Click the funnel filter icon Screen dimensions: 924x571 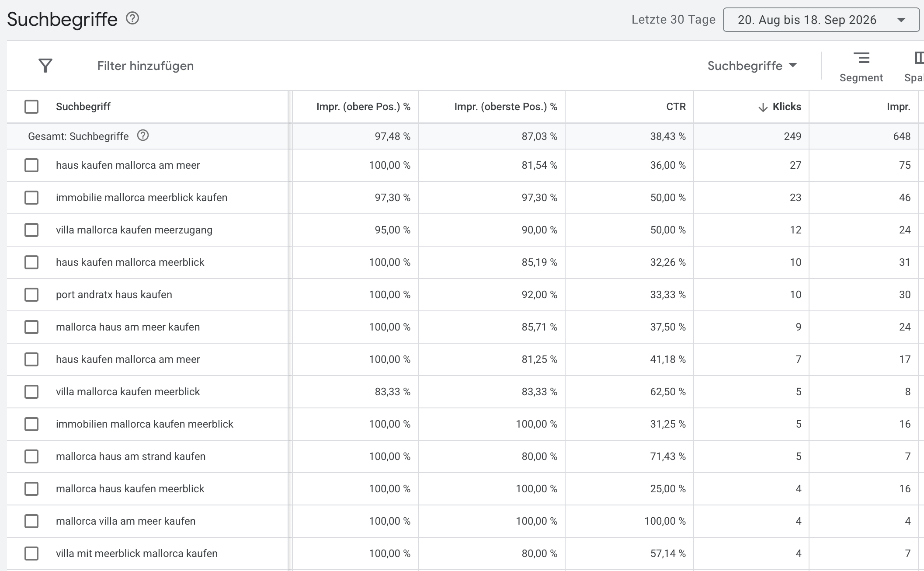click(45, 66)
